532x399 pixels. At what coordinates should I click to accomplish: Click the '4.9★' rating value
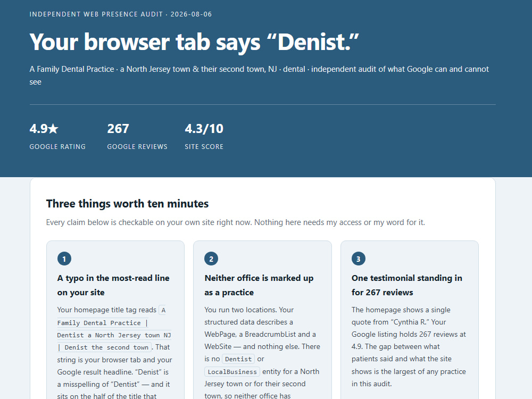coord(44,129)
